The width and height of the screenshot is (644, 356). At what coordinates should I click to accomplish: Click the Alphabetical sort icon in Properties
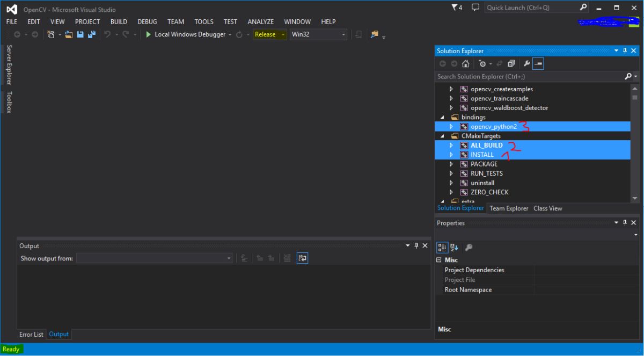(x=454, y=247)
